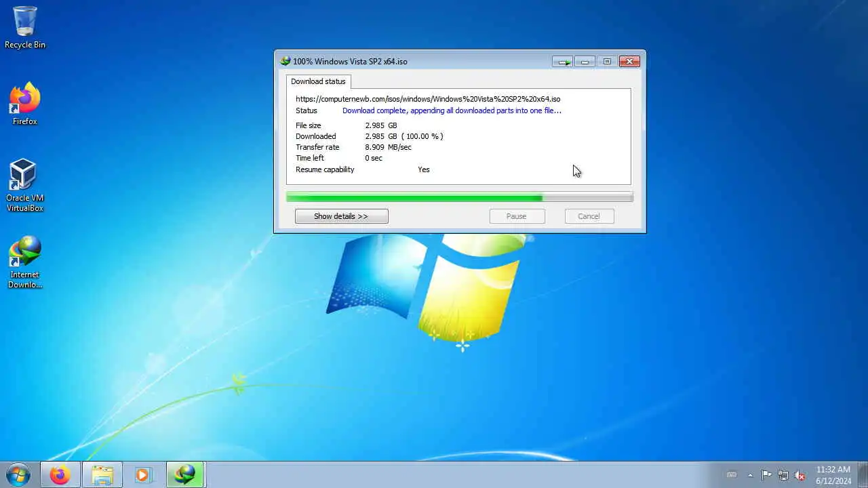Click the computernewb.com download URL text

pyautogui.click(x=428, y=99)
